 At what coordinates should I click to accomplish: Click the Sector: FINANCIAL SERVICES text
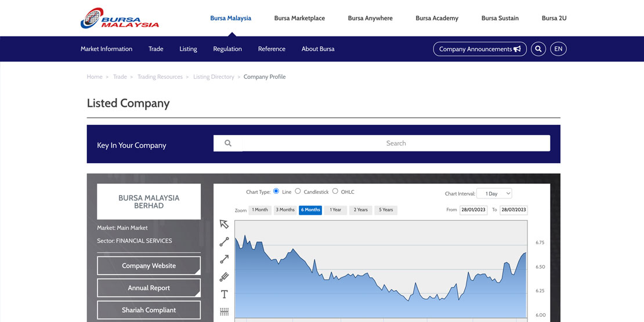[134, 241]
